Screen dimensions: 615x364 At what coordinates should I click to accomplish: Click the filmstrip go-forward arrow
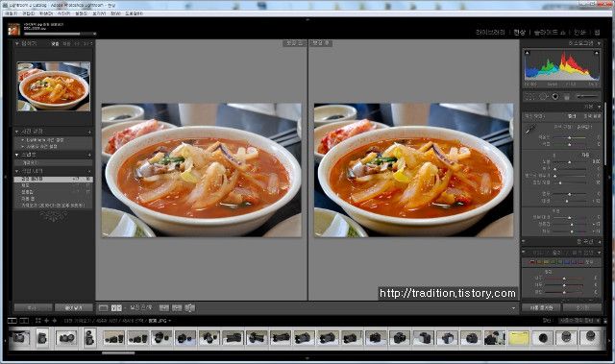coord(54,321)
